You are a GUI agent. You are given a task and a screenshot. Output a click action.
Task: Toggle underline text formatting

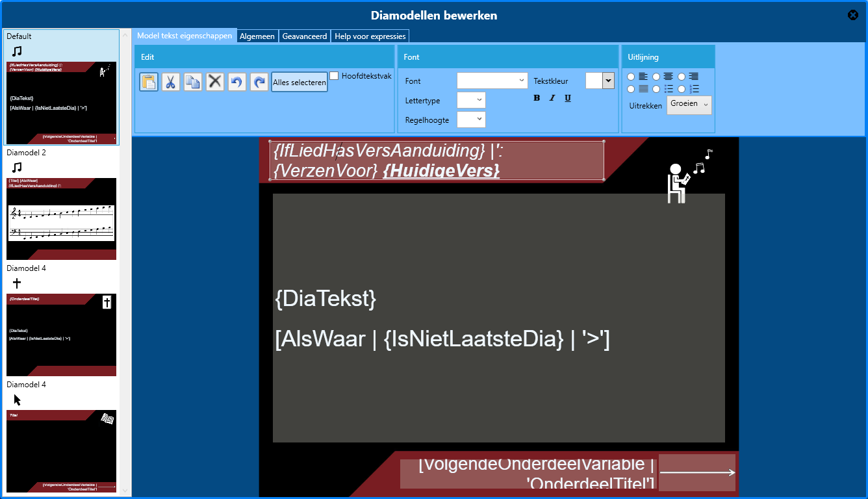pos(568,98)
